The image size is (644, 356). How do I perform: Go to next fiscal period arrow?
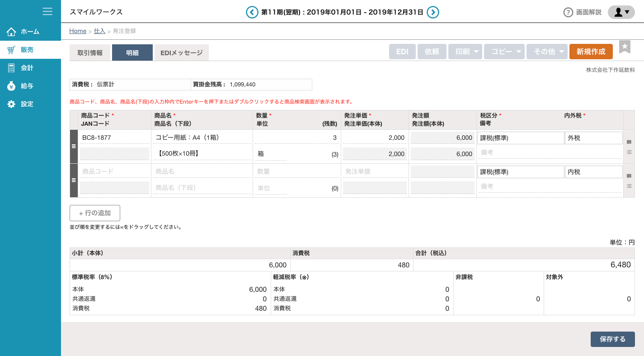(433, 12)
